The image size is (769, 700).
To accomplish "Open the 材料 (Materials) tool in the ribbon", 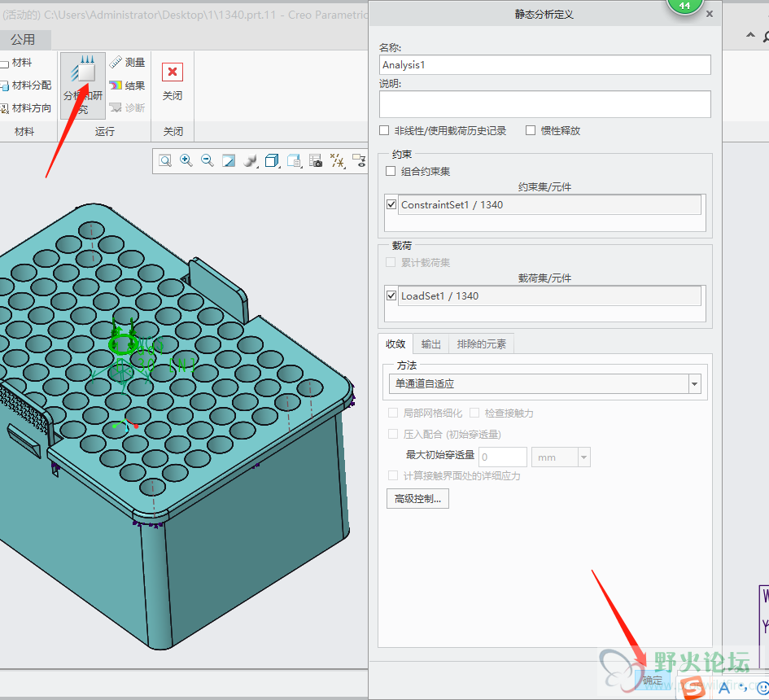I will tap(17, 63).
